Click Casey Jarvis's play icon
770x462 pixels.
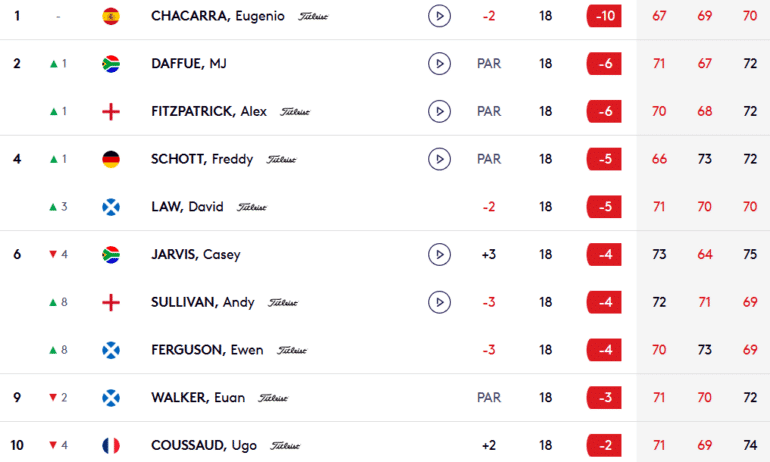(x=438, y=255)
